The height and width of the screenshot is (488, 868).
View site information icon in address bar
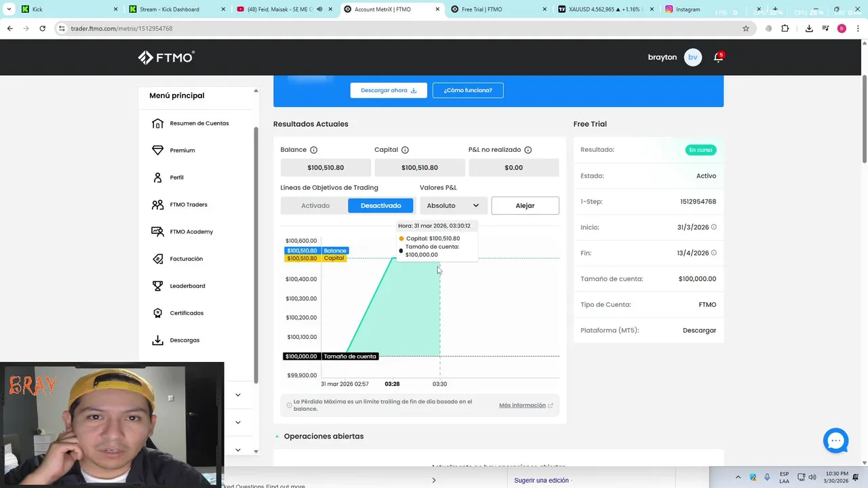pos(62,28)
